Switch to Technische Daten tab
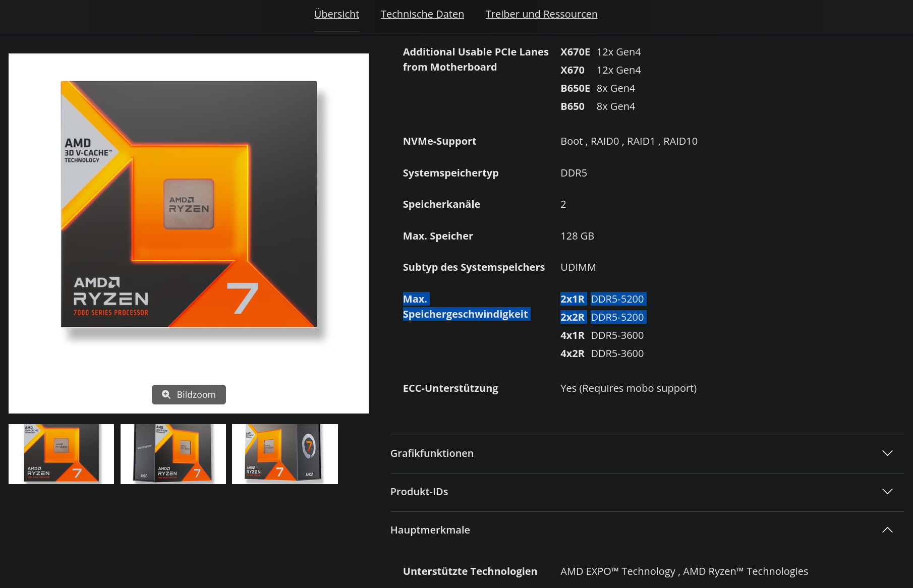Screen dimensions: 913x588 [x=422, y=14]
